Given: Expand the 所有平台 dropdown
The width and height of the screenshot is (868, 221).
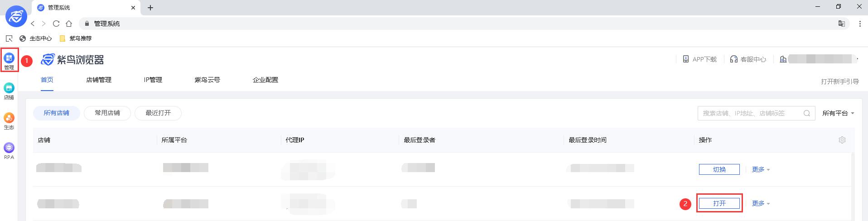Looking at the screenshot, I should (x=838, y=113).
